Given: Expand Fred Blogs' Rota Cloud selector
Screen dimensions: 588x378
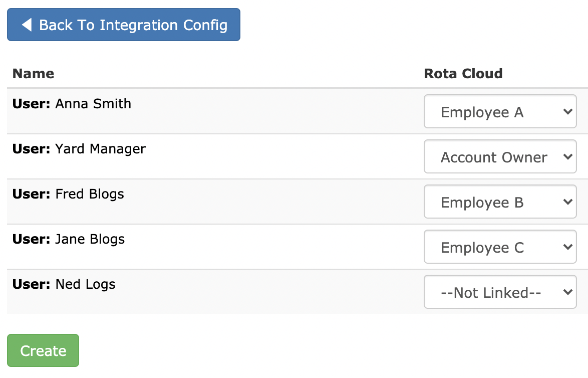Looking at the screenshot, I should pos(499,202).
